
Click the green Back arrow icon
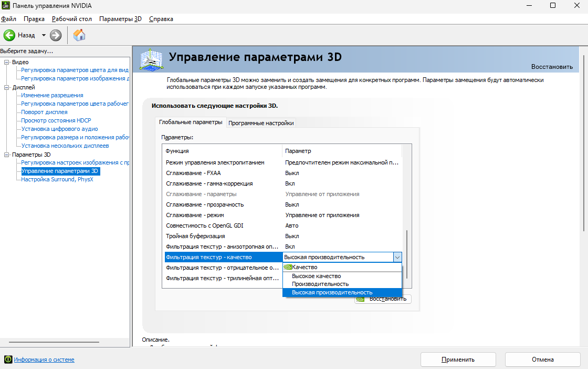(9, 35)
